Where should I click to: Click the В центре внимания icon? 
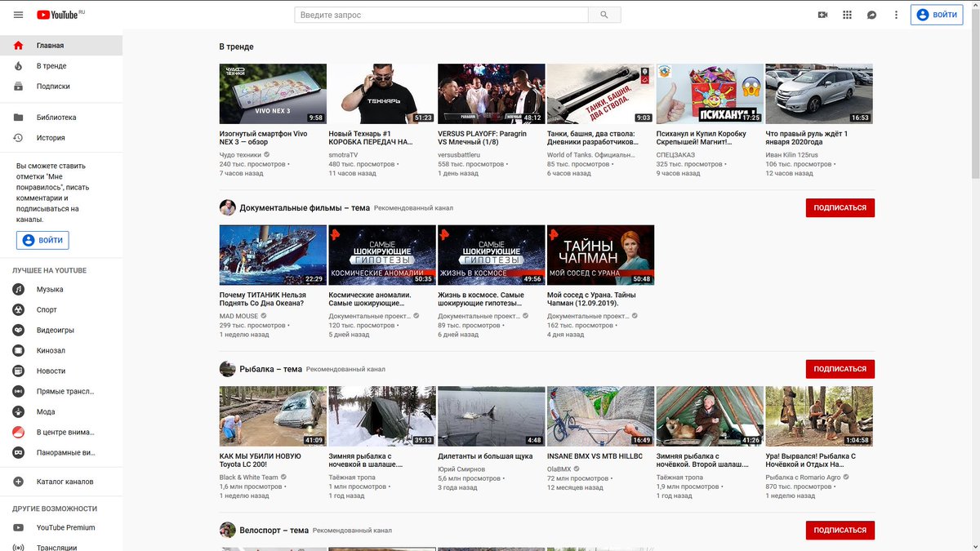18,433
